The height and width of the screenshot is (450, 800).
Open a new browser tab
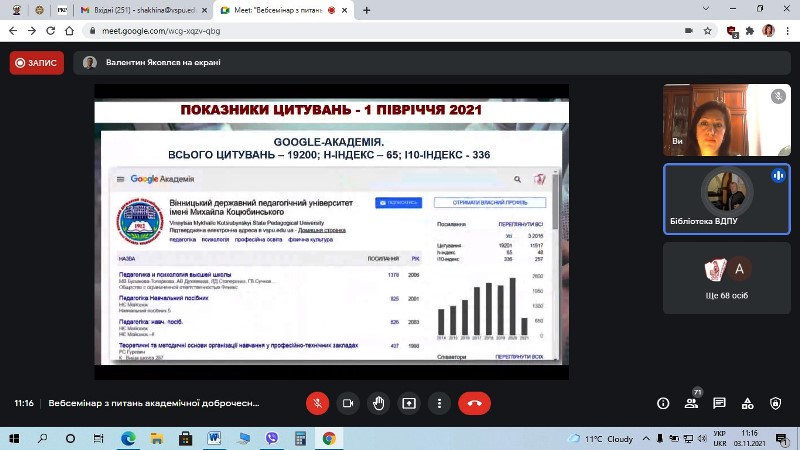tap(366, 10)
